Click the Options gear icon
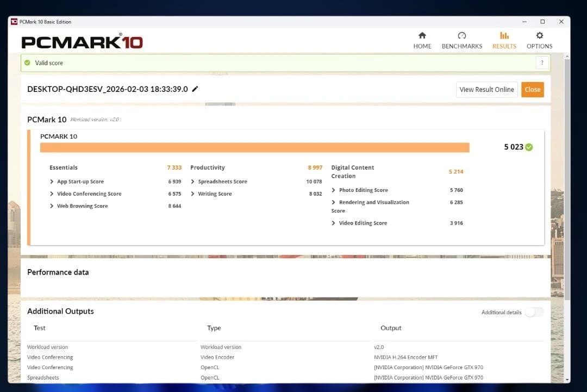 [539, 35]
